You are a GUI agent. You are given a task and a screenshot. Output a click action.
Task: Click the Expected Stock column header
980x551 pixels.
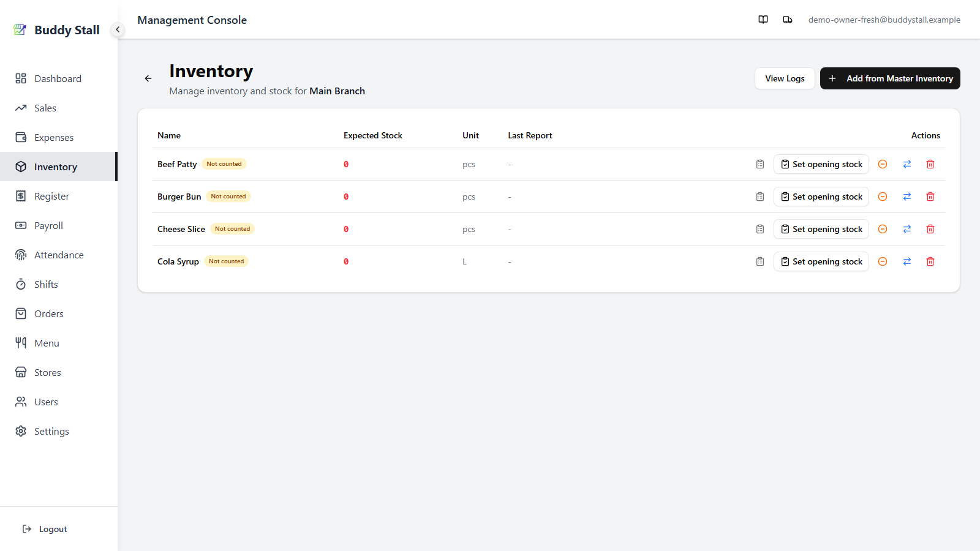[373, 135]
